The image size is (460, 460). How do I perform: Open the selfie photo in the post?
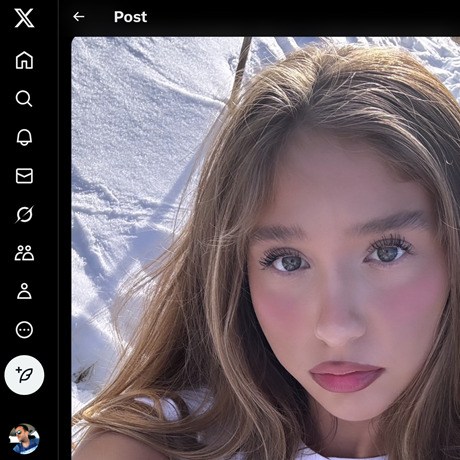tap(266, 248)
